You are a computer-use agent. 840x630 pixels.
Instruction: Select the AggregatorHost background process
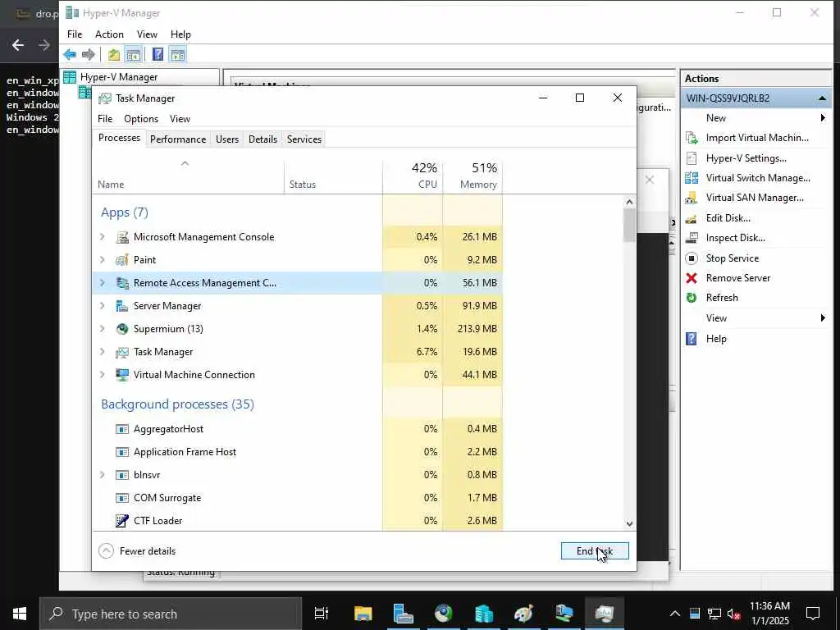(x=297, y=428)
